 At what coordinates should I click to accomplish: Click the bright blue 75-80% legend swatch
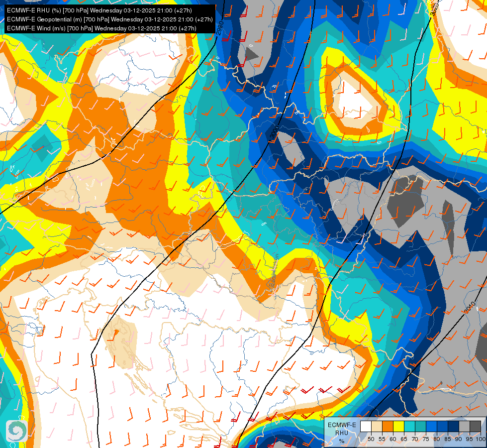tap(431, 426)
